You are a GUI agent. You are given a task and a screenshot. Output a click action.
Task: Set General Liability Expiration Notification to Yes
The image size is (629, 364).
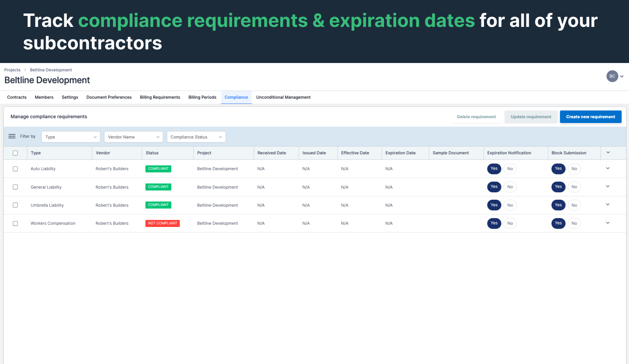pos(494,187)
